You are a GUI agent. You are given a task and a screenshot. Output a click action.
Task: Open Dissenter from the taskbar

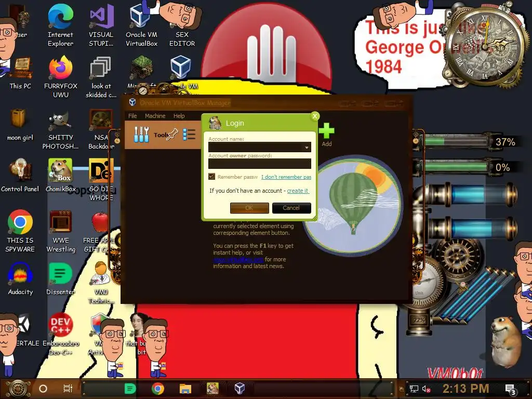coord(130,389)
